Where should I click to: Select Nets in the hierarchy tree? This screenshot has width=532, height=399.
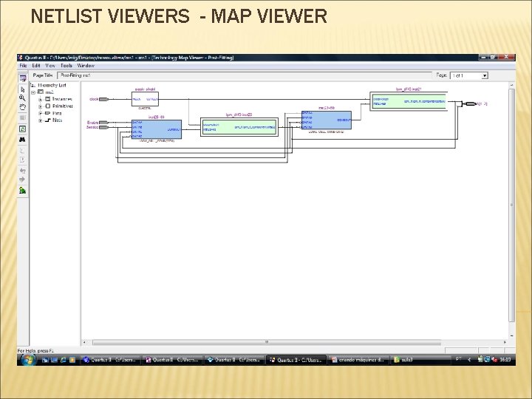57,120
